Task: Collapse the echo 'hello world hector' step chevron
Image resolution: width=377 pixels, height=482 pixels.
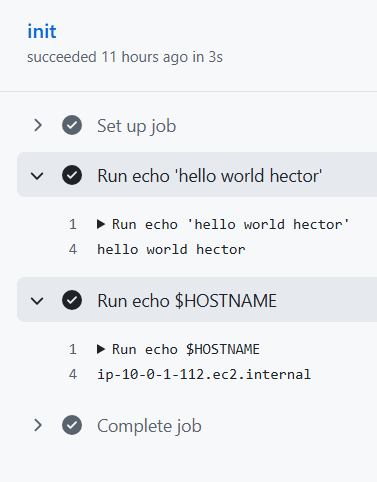Action: [x=37, y=176]
